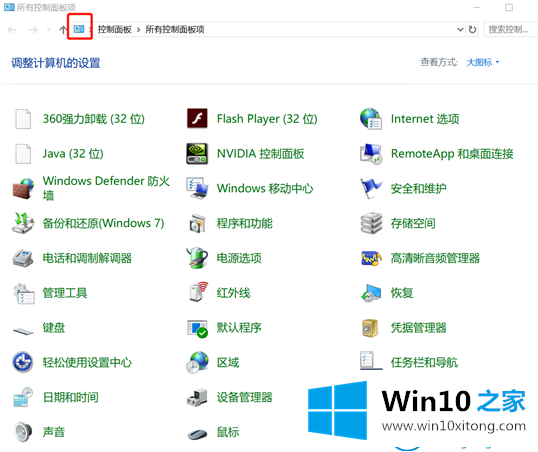Viewport: 538px width, 452px height.
Task: Open the 程序和功能 icon
Action: click(x=197, y=223)
